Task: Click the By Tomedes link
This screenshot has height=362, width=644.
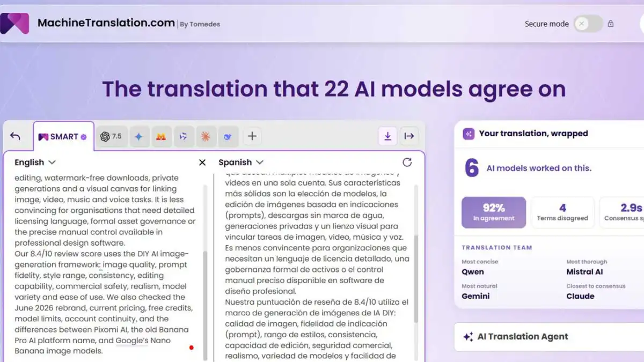Action: coord(200,24)
